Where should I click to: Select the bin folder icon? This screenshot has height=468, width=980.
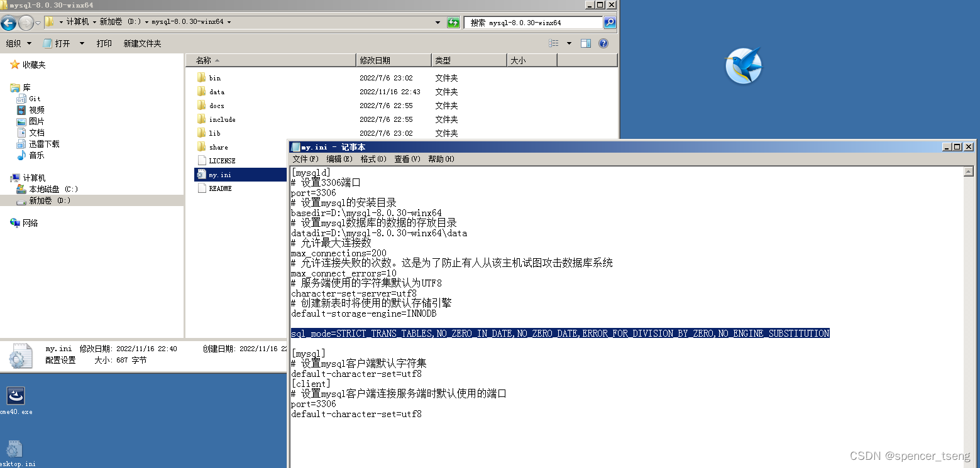click(x=202, y=77)
